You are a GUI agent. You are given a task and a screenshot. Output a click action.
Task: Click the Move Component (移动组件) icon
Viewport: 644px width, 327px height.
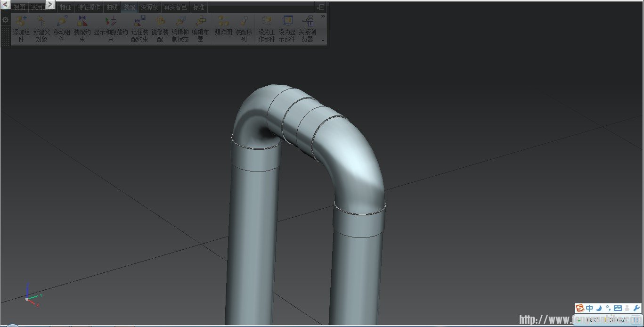coord(62,22)
